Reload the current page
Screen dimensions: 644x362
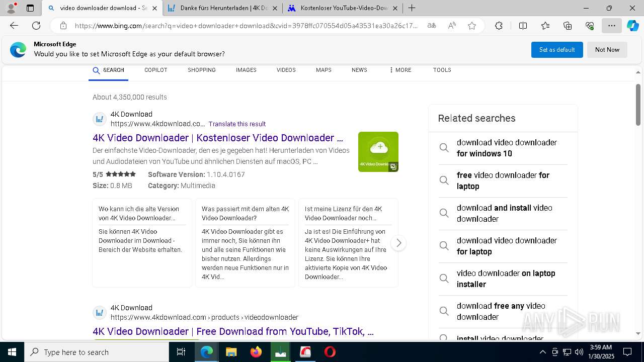[x=36, y=26]
